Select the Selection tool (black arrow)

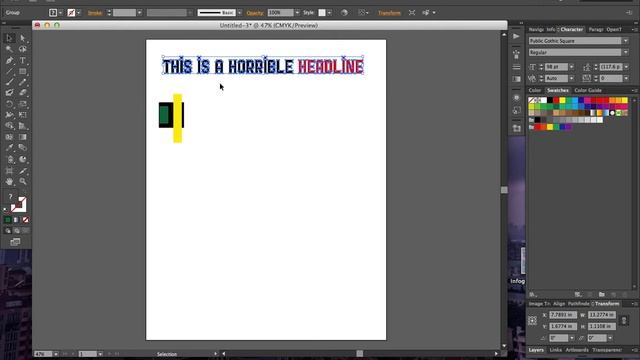(9, 38)
